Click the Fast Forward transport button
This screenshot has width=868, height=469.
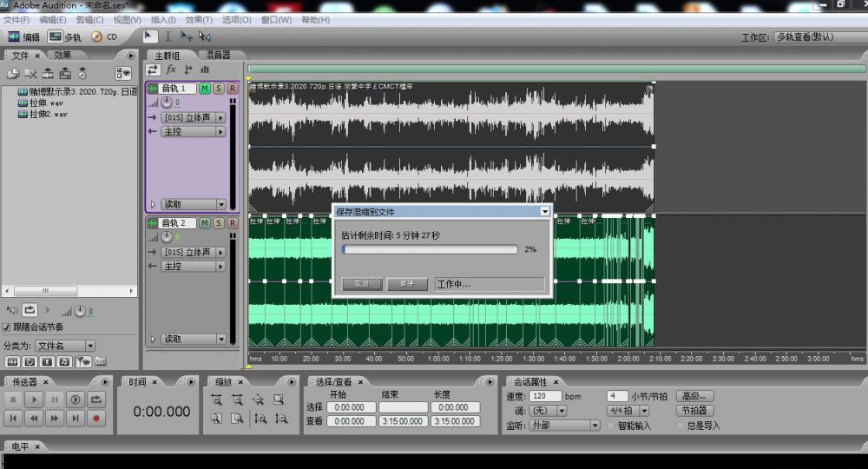click(x=54, y=419)
